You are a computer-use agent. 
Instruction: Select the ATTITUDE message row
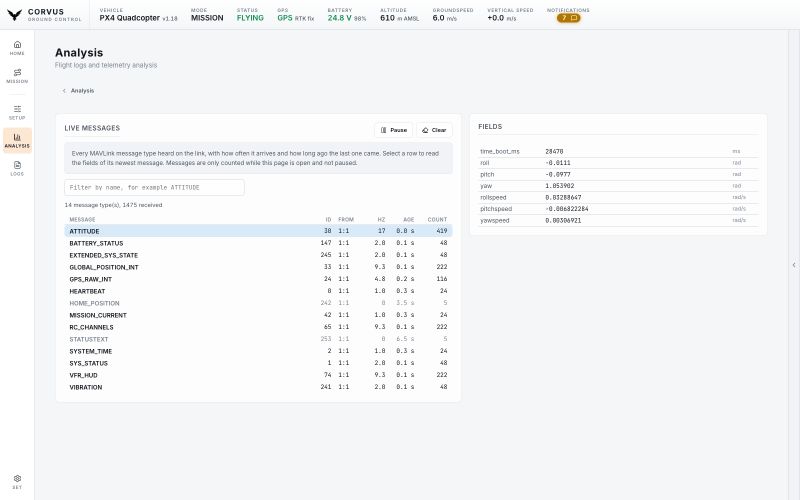coord(258,231)
